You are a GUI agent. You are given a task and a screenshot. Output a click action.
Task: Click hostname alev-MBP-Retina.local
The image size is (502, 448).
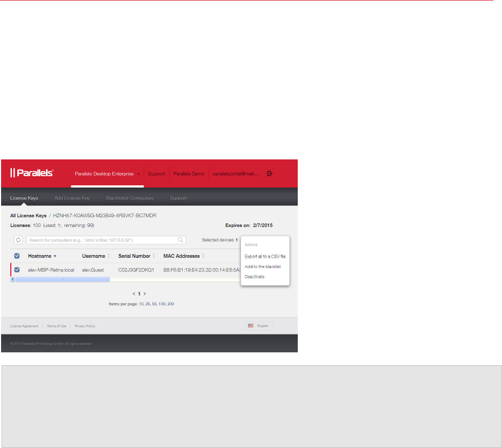[x=51, y=270]
